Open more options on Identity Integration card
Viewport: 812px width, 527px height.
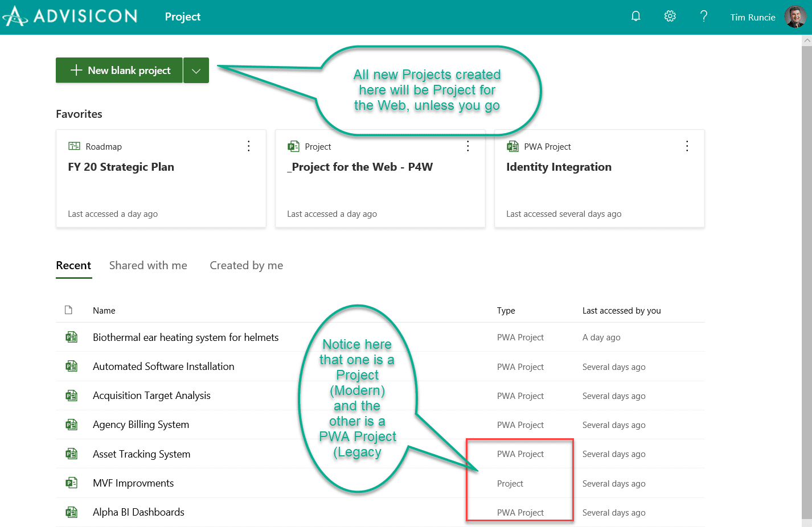(x=687, y=146)
